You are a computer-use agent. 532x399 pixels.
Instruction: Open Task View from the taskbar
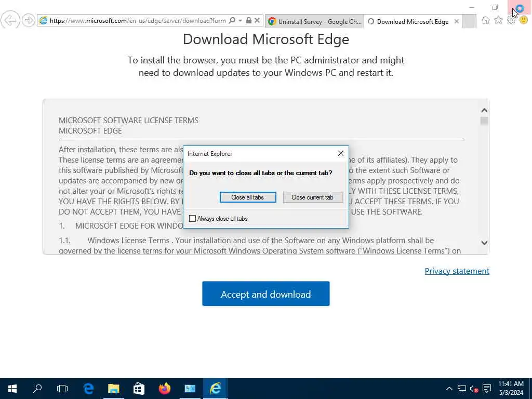click(x=62, y=389)
